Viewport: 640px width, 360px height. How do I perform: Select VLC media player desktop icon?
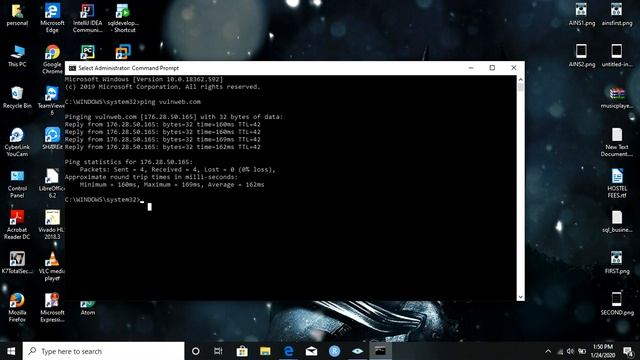pos(52,266)
